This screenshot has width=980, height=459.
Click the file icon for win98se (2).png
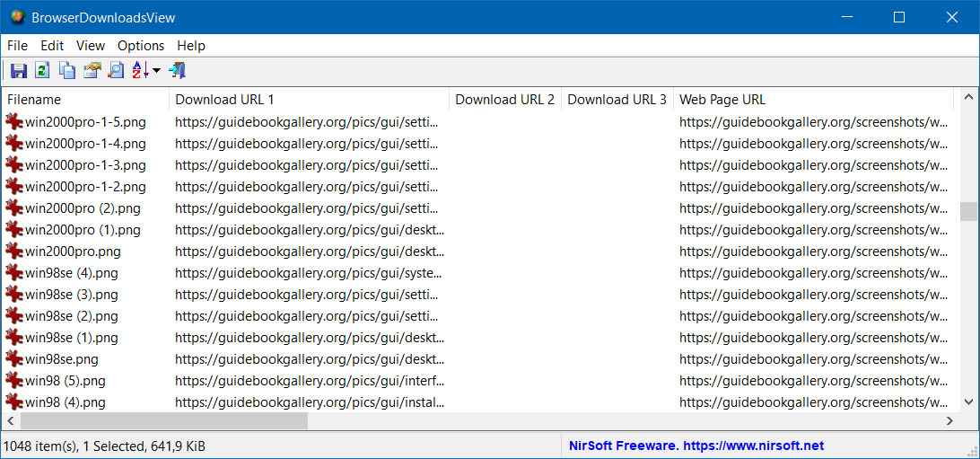(x=14, y=316)
